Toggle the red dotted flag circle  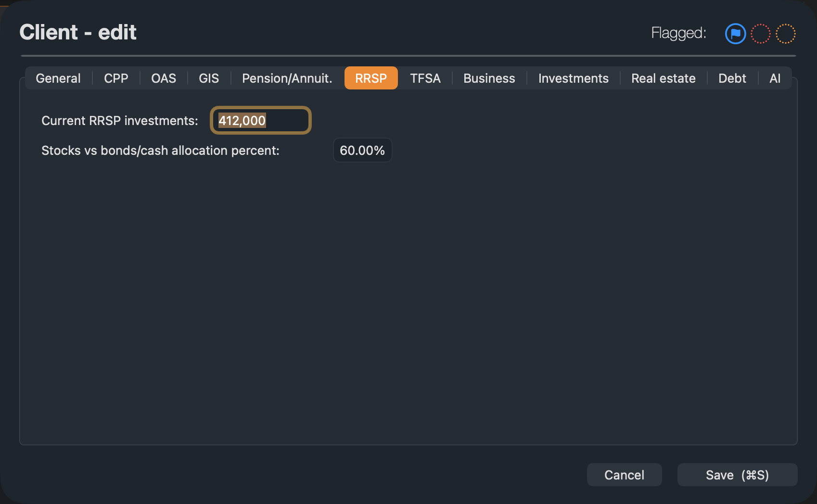pos(761,34)
